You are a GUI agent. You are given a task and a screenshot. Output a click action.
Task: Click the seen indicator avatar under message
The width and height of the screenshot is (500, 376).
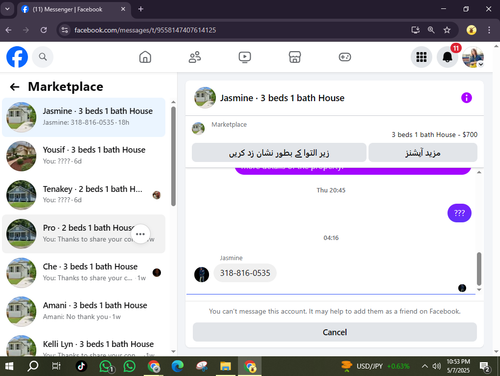click(462, 288)
